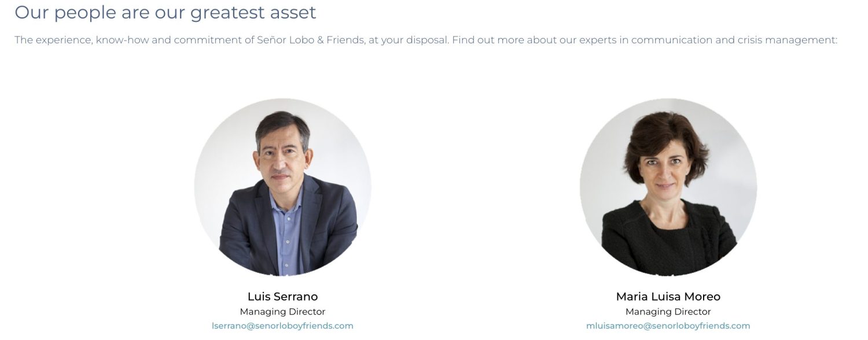Click Managing Director title under Luis Serrano
868x340 pixels.
click(282, 312)
